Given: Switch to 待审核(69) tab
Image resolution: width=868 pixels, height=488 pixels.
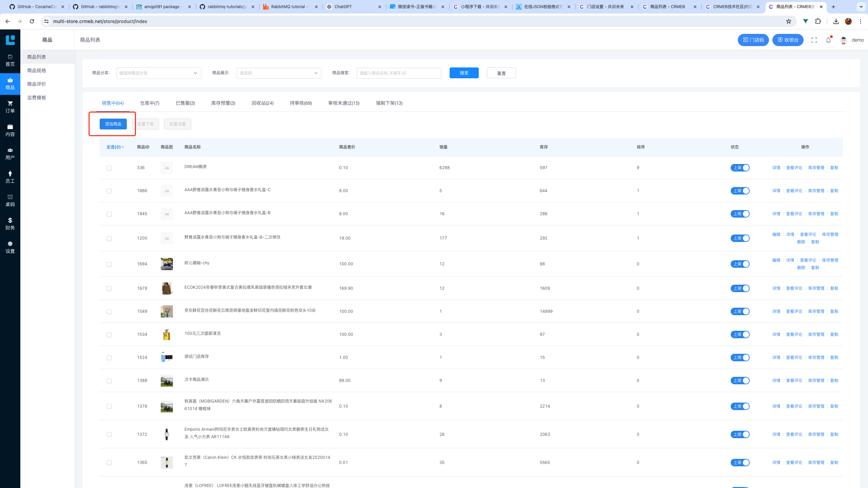Looking at the screenshot, I should point(301,103).
